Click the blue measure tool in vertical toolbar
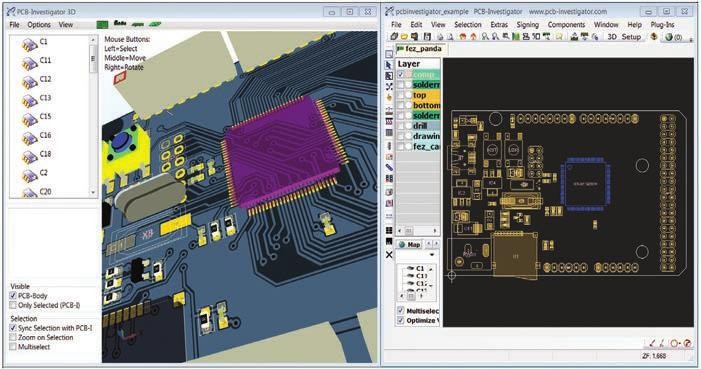The height and width of the screenshot is (369, 701). click(x=389, y=167)
